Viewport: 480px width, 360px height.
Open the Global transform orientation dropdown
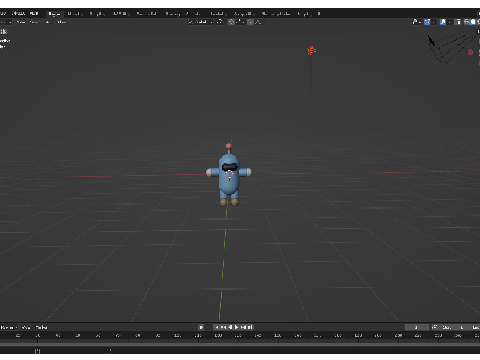(x=200, y=22)
